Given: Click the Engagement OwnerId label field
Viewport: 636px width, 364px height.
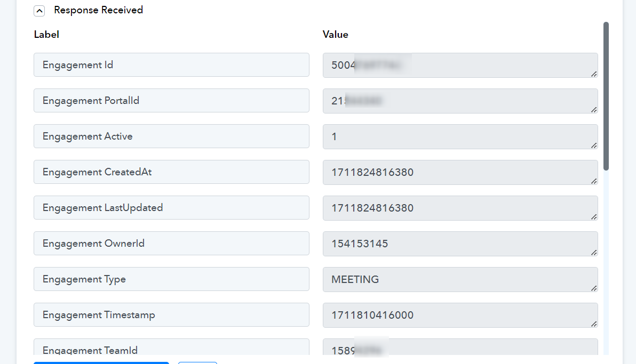Looking at the screenshot, I should click(x=172, y=243).
